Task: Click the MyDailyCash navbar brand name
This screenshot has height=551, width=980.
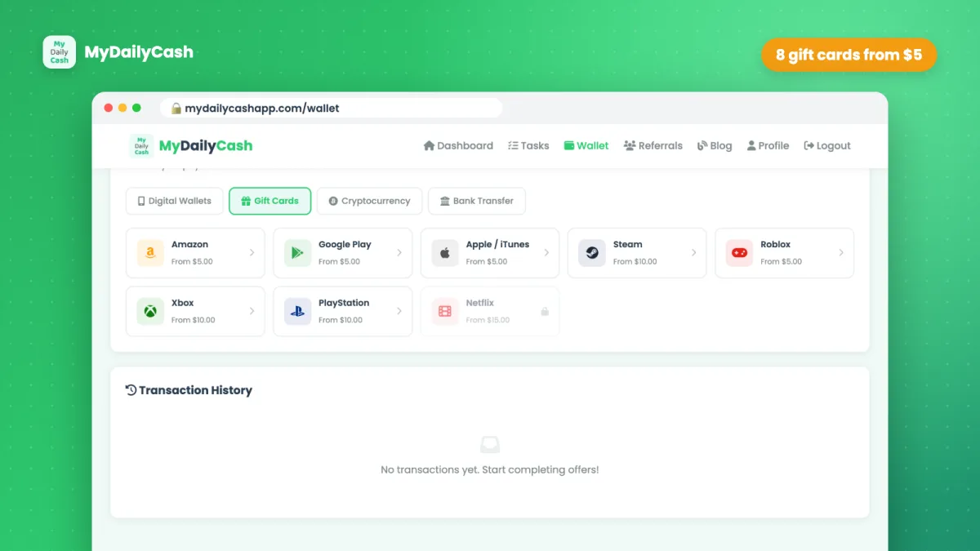Action: click(x=206, y=146)
